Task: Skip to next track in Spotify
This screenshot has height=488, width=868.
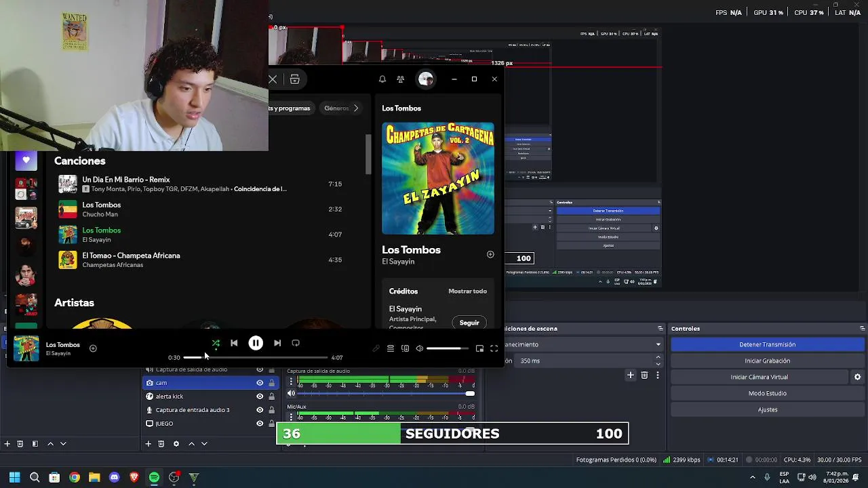Action: pyautogui.click(x=277, y=344)
